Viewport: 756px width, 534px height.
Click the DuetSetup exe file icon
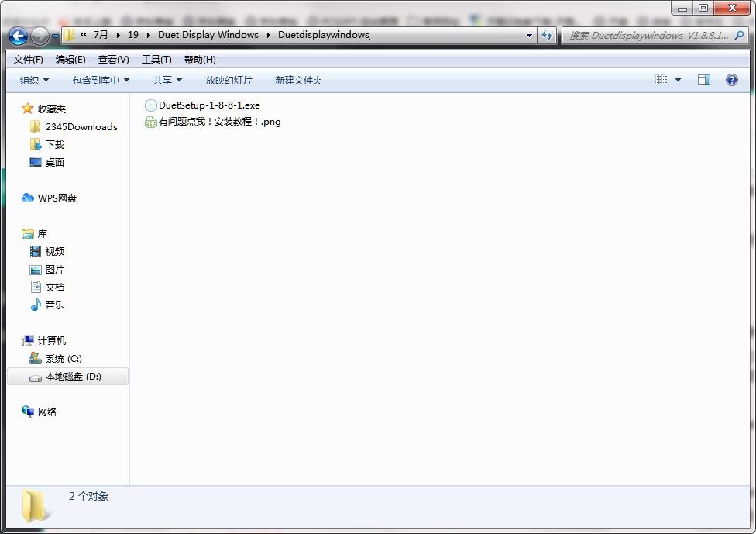click(150, 105)
